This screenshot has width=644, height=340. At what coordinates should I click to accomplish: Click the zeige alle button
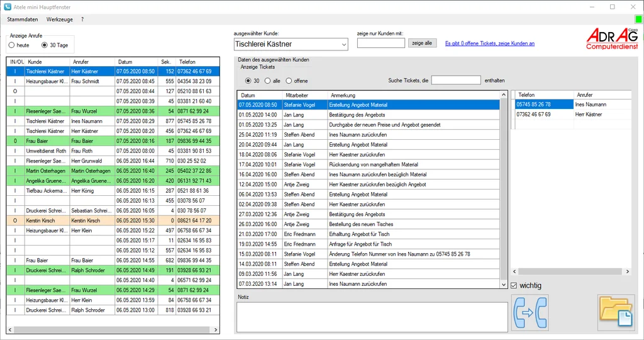422,43
